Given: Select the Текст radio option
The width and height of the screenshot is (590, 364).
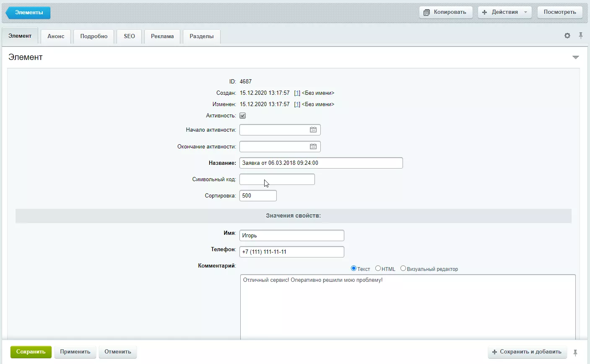Looking at the screenshot, I should point(353,268).
